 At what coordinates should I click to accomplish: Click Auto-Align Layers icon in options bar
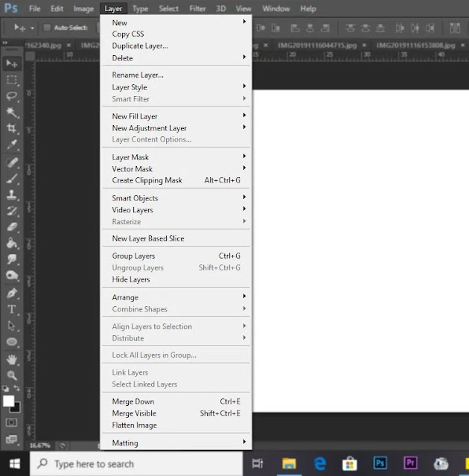click(x=455, y=28)
